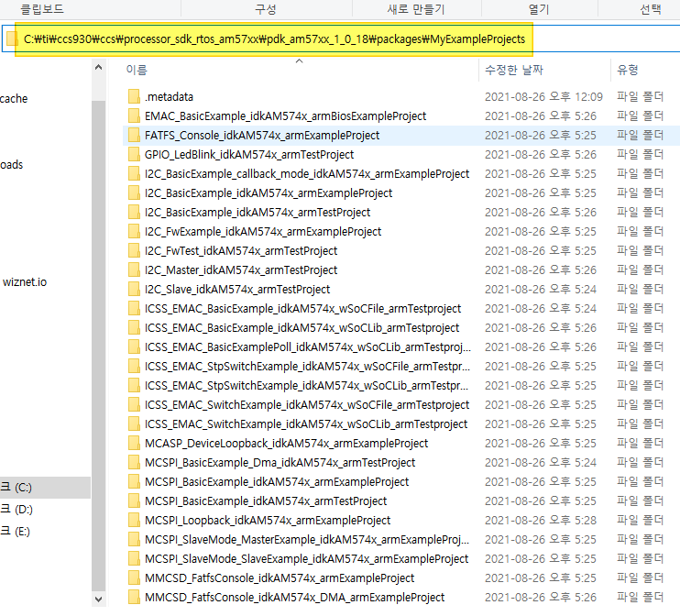Select I2C_FwTest_idkAM574x_armTestProject folder name
The image size is (680, 616).
(x=241, y=251)
